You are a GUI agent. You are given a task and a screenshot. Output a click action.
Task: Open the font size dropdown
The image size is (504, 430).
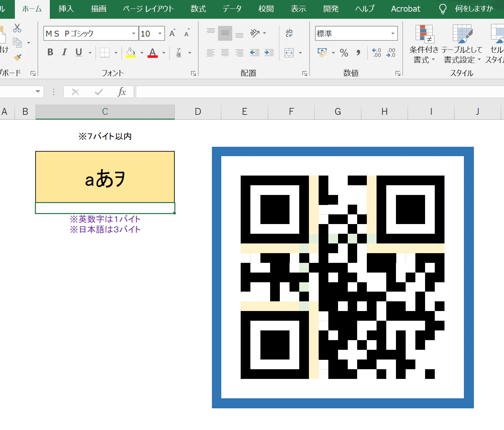[x=160, y=33]
